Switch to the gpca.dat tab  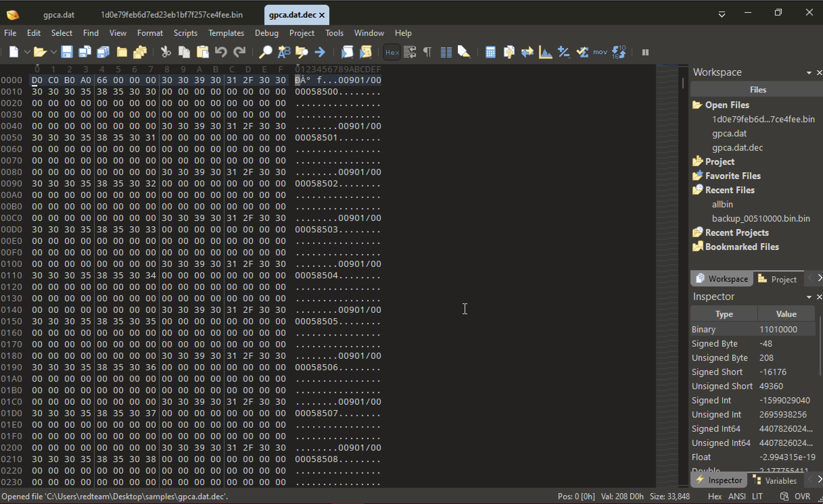point(59,15)
